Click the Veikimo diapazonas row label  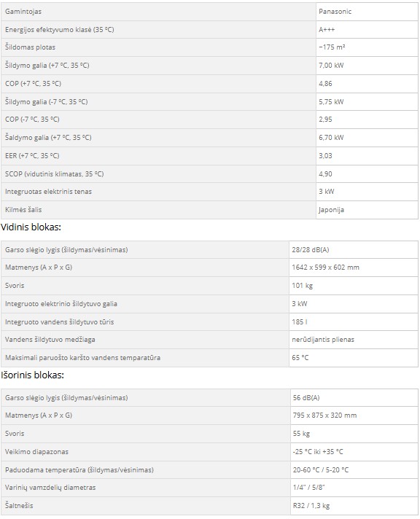[x=36, y=452]
